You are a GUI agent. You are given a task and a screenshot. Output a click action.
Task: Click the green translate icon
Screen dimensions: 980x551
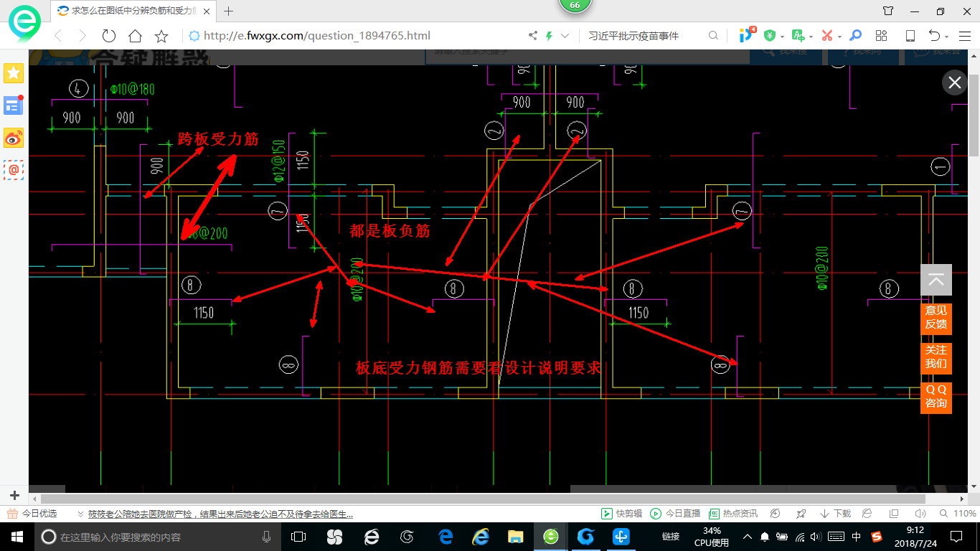pos(798,36)
